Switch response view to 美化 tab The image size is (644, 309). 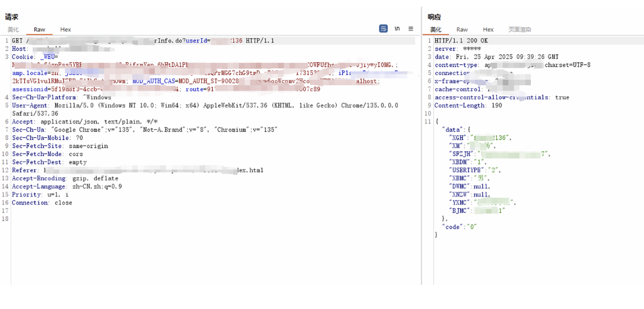(436, 30)
